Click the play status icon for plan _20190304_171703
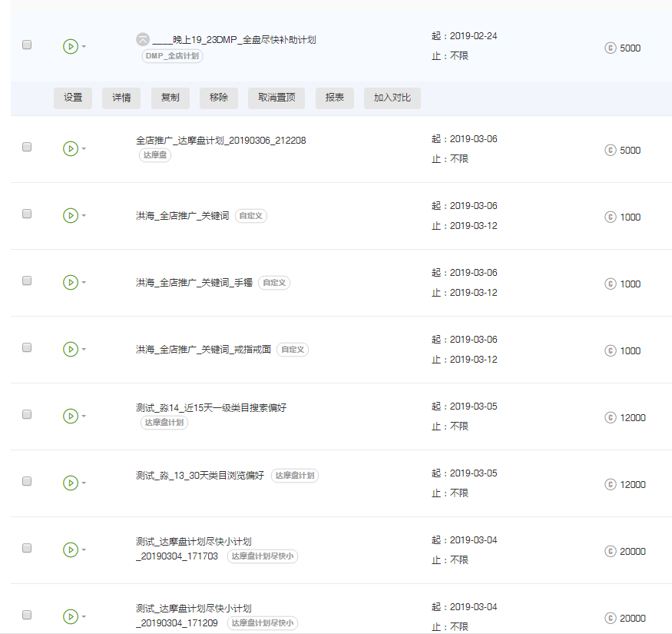The height and width of the screenshot is (634, 672). pos(70,549)
